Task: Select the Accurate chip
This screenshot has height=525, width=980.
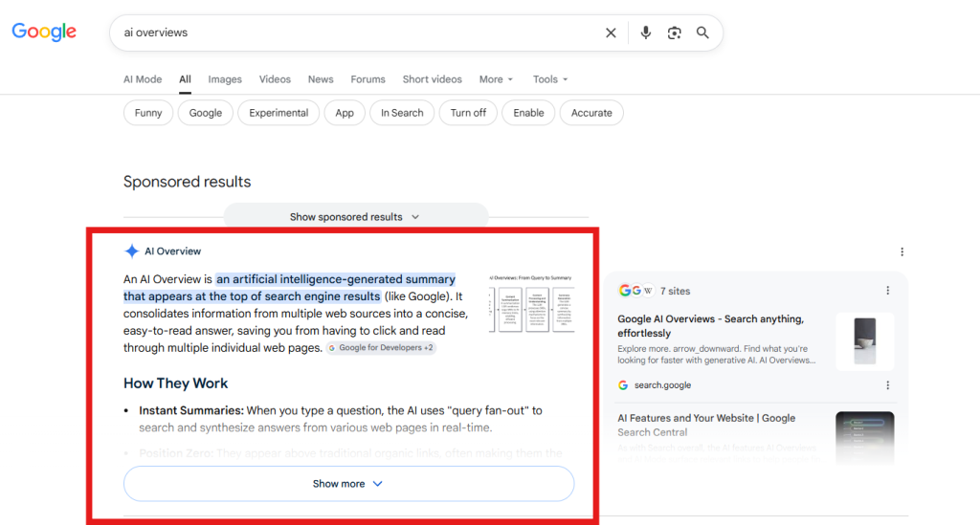Action: click(591, 113)
